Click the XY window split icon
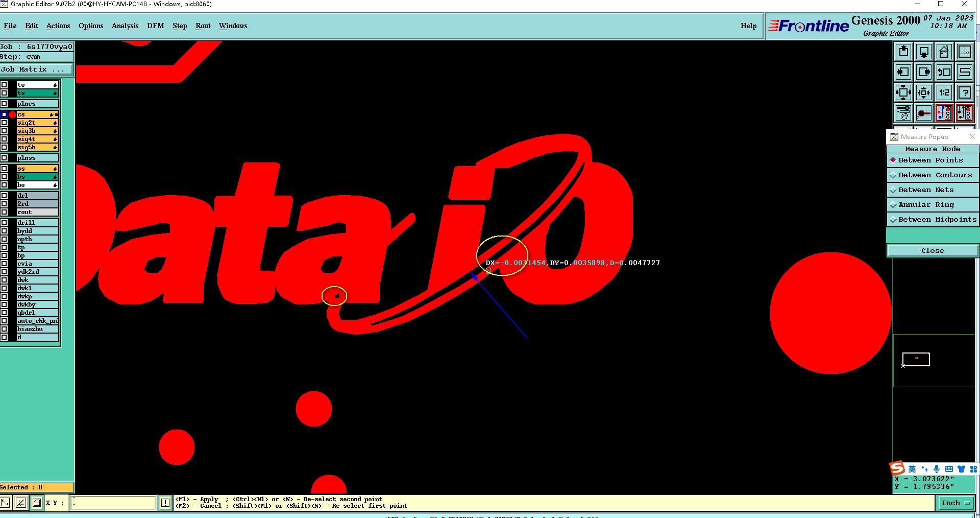The image size is (980, 518). (965, 52)
